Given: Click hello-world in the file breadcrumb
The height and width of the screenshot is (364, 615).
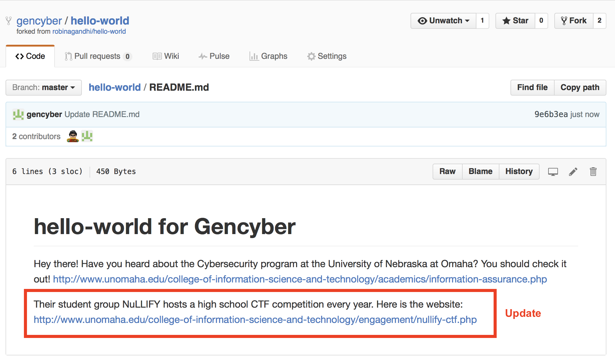Looking at the screenshot, I should click(115, 88).
